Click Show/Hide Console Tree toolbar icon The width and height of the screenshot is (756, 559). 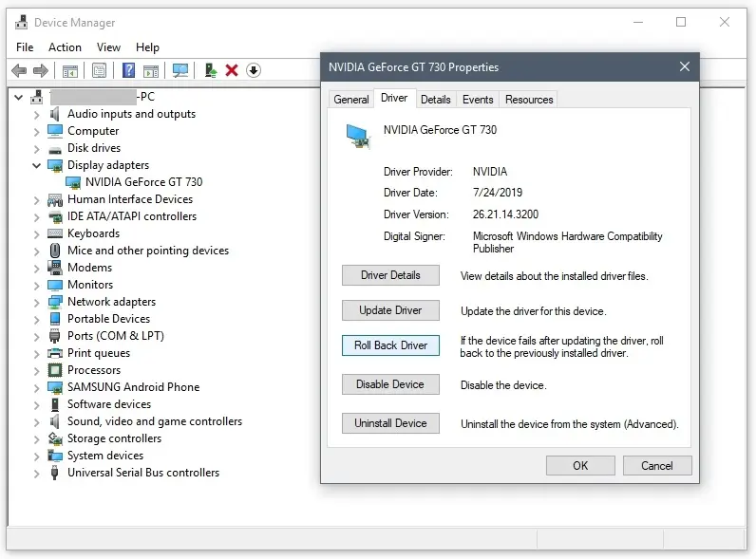coord(70,71)
